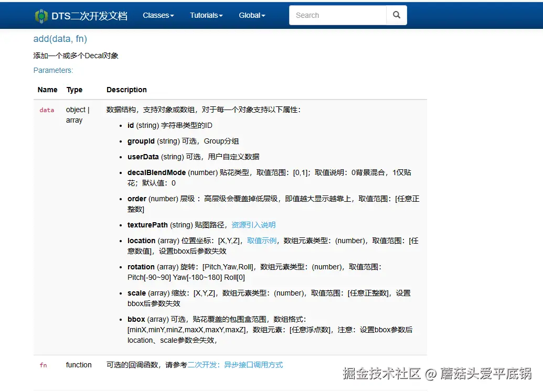Click the Parameters: label
The width and height of the screenshot is (543, 392).
point(53,70)
